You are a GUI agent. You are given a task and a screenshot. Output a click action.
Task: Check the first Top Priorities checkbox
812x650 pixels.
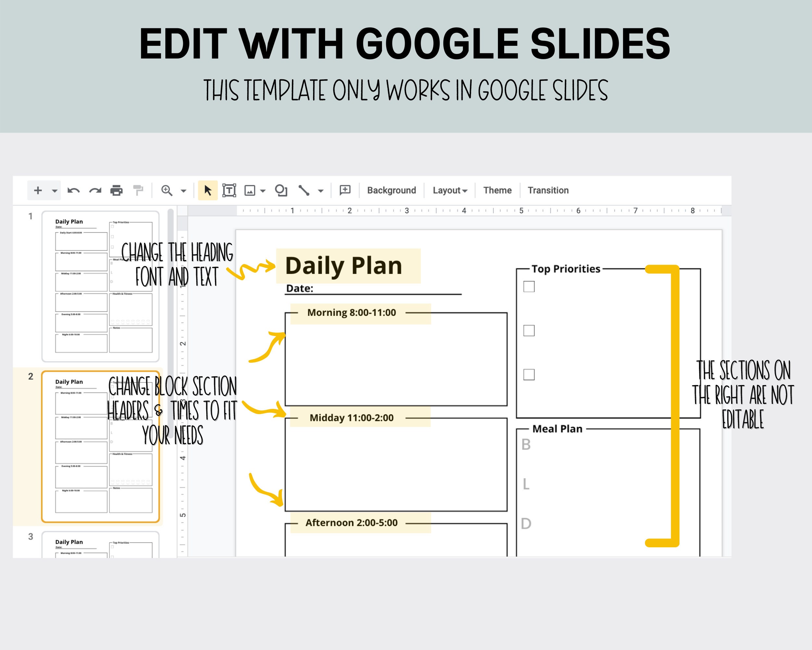tap(529, 286)
